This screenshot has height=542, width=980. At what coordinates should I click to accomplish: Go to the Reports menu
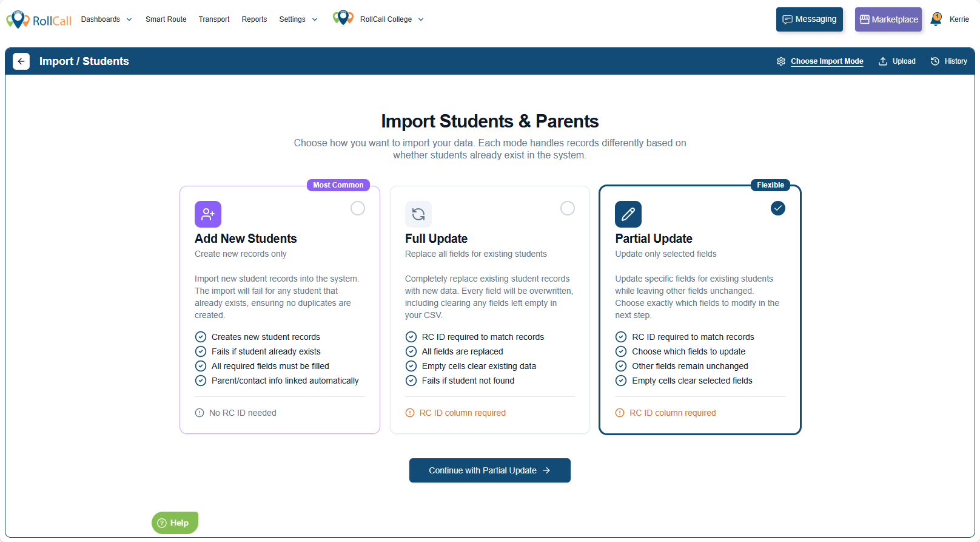click(254, 19)
